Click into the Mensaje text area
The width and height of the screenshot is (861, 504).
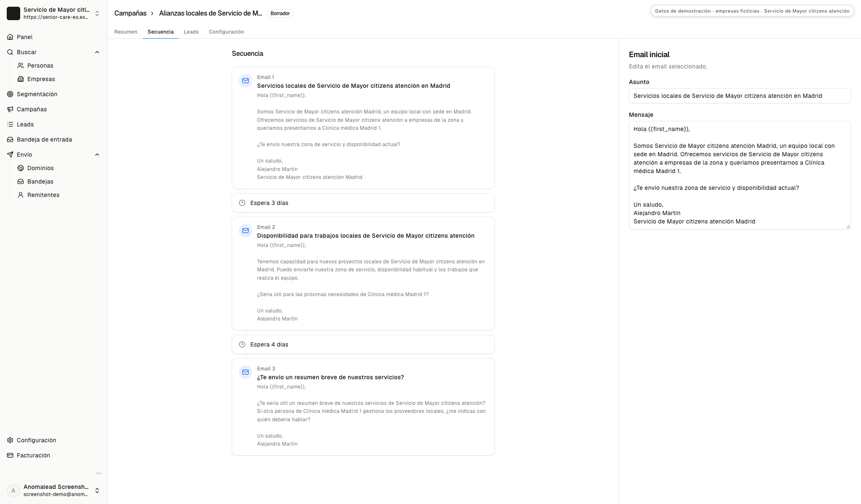(740, 175)
